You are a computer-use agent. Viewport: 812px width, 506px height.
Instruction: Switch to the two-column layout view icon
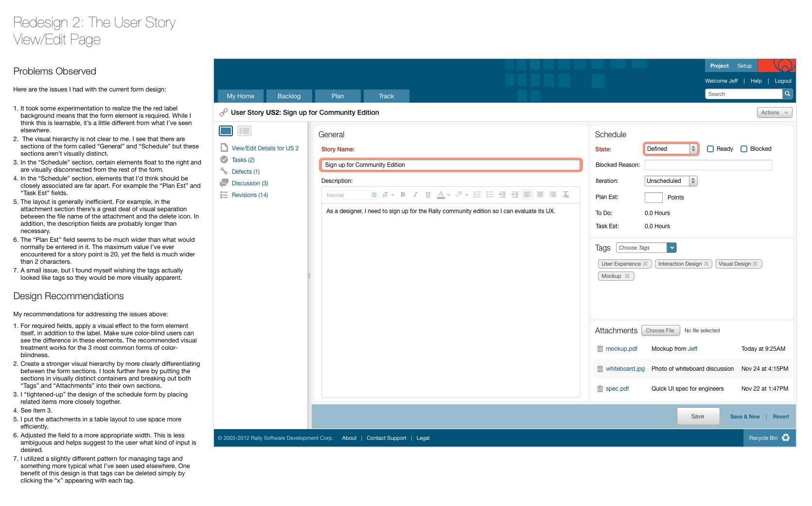(244, 131)
